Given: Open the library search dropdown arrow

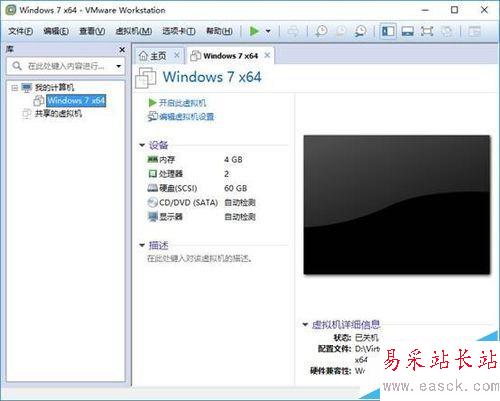Looking at the screenshot, I should click(119, 66).
